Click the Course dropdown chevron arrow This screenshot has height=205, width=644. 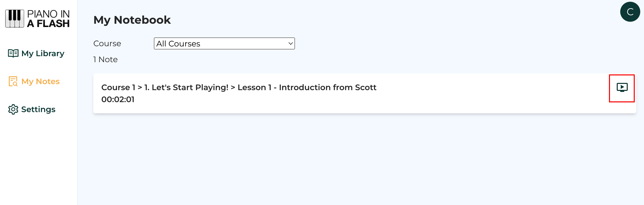pyautogui.click(x=290, y=43)
